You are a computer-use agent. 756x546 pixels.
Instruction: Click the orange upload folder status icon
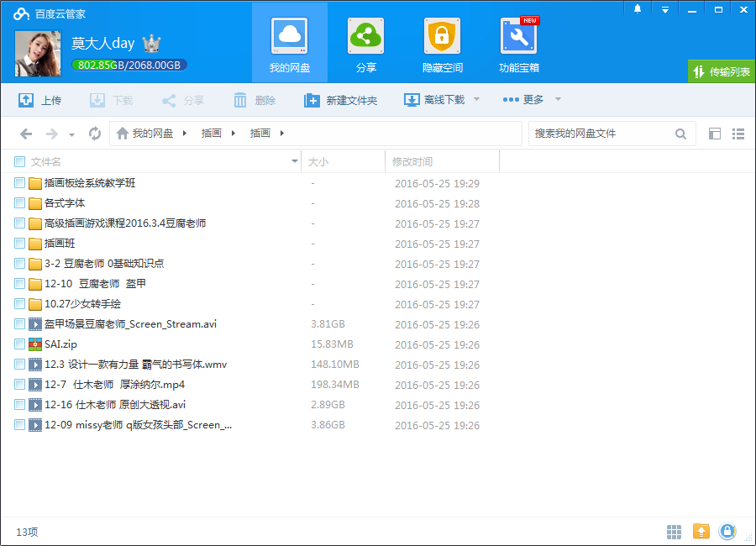[701, 532]
